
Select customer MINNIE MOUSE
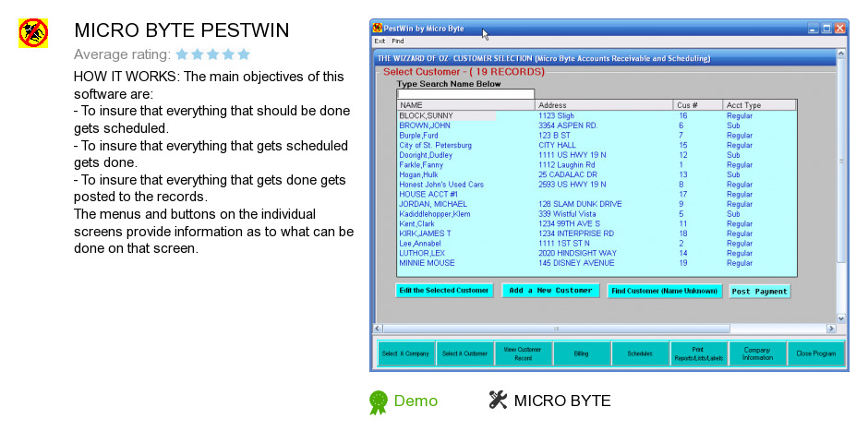coord(427,263)
